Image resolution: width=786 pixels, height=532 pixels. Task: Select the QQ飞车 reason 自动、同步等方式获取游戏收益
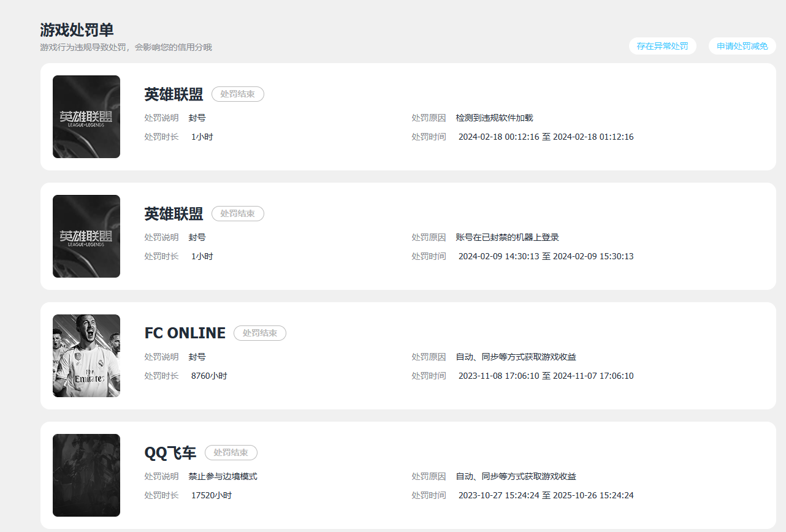pyautogui.click(x=516, y=476)
